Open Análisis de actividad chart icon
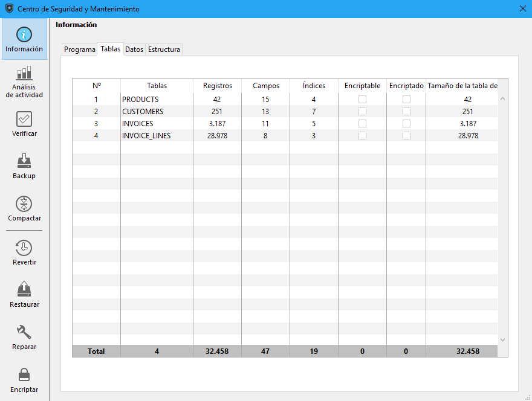 [x=24, y=74]
